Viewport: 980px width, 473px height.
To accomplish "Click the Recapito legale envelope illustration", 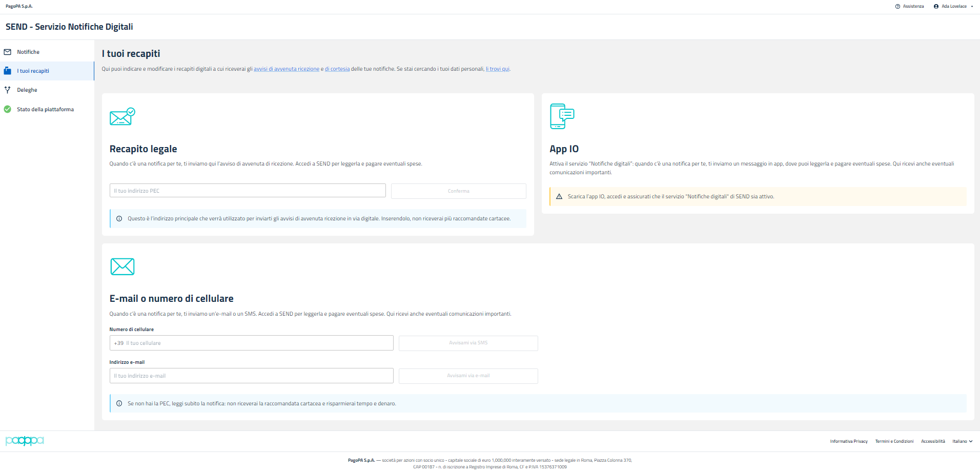I will [x=122, y=116].
